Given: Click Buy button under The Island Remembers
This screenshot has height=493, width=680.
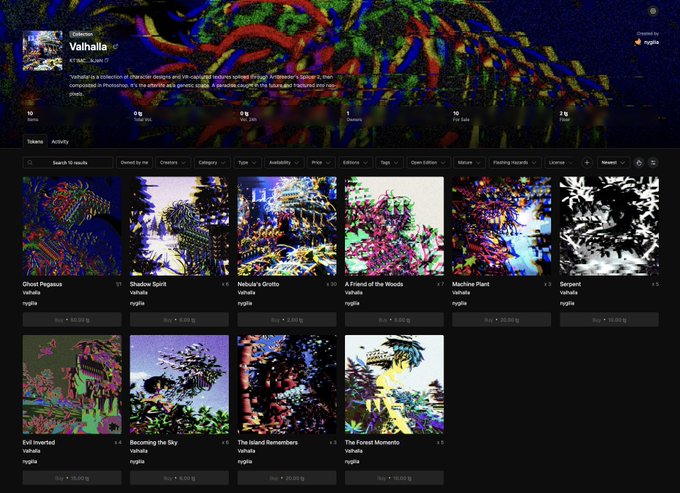Looking at the screenshot, I should tap(287, 478).
